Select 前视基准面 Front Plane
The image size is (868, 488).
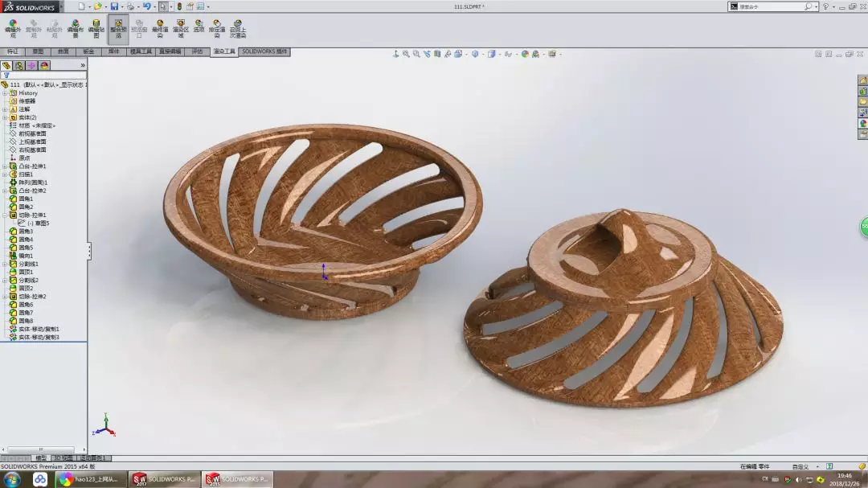pos(27,133)
